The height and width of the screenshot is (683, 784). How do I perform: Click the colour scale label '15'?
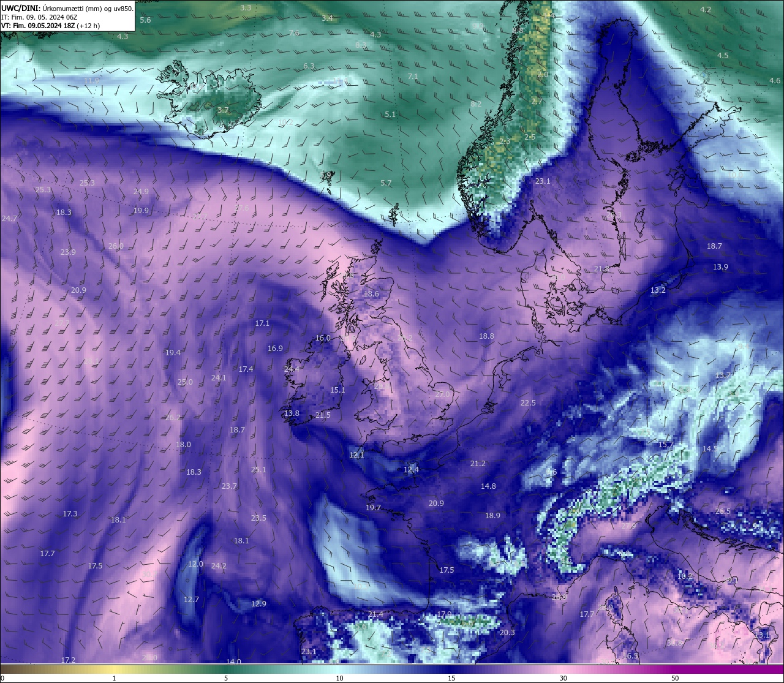coord(451,678)
